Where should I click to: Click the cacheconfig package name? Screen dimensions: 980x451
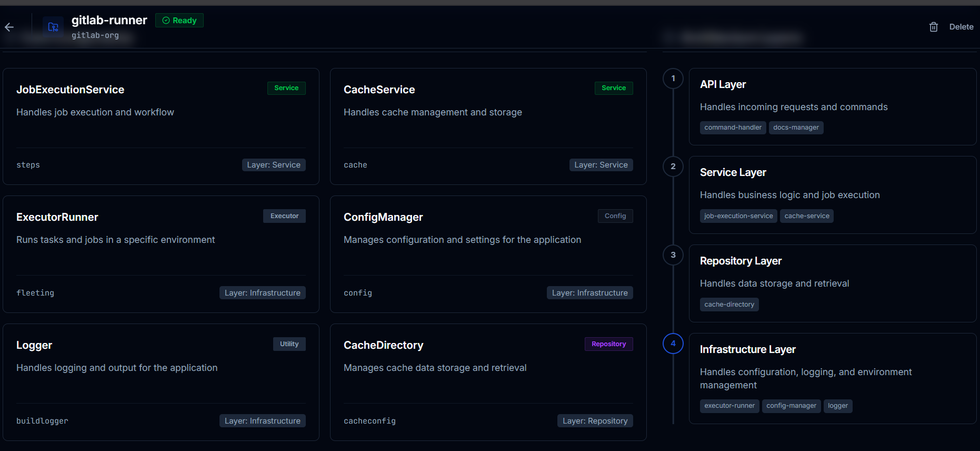(369, 421)
